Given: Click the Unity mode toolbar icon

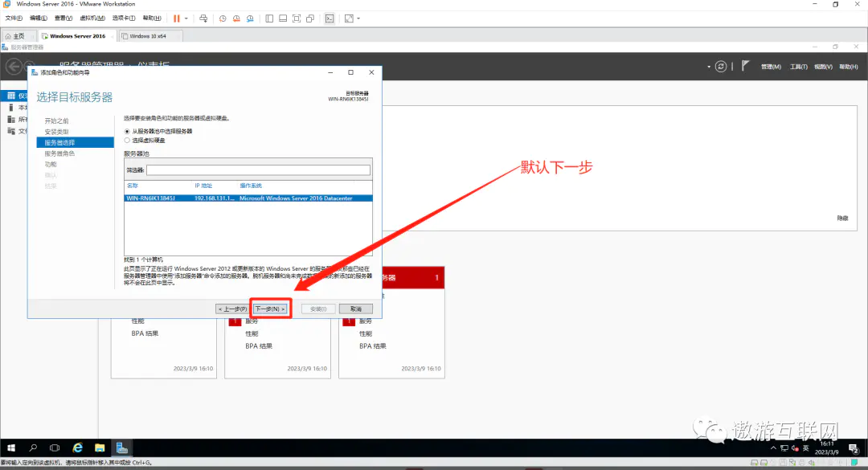Looking at the screenshot, I should (x=310, y=18).
